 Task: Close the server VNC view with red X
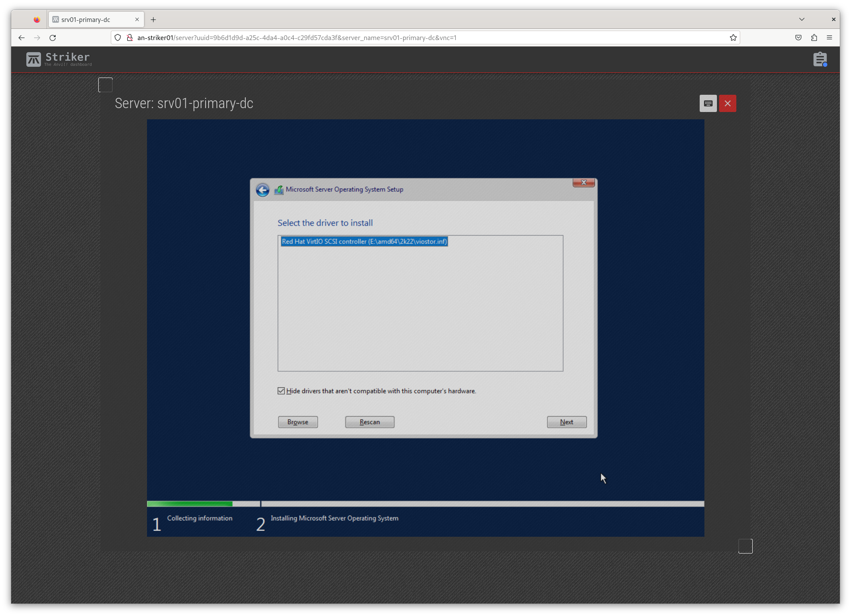(728, 103)
